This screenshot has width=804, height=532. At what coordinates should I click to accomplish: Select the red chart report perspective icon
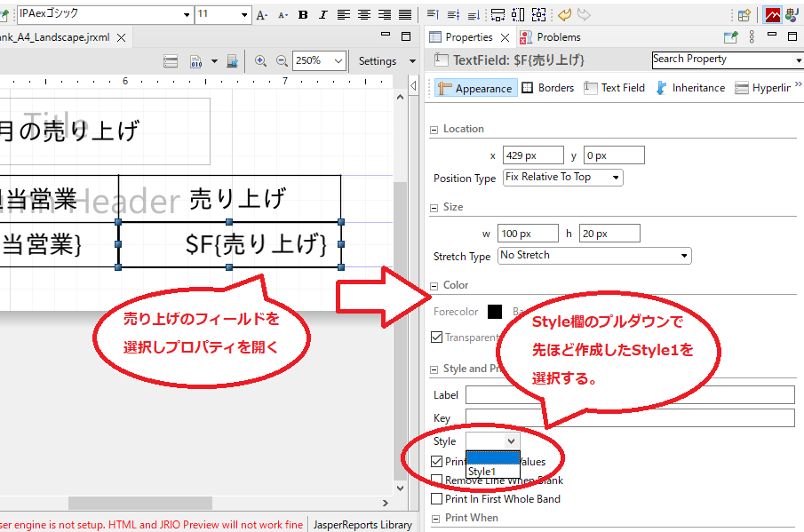[x=772, y=15]
